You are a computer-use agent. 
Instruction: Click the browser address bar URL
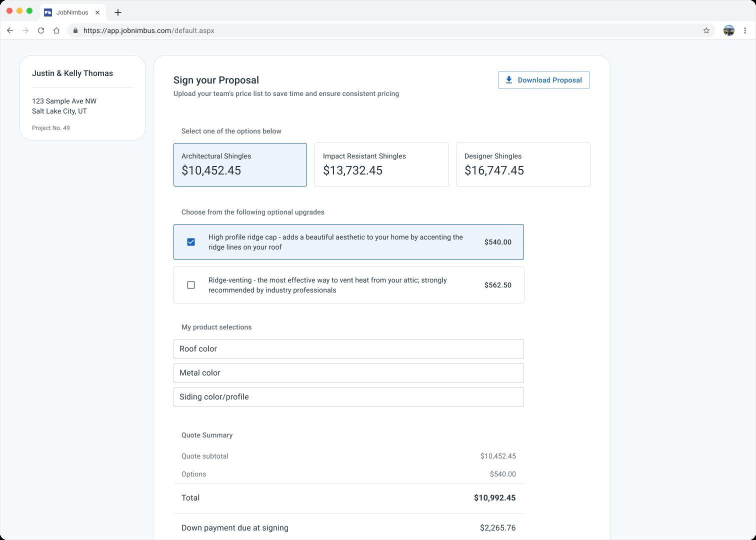[149, 30]
